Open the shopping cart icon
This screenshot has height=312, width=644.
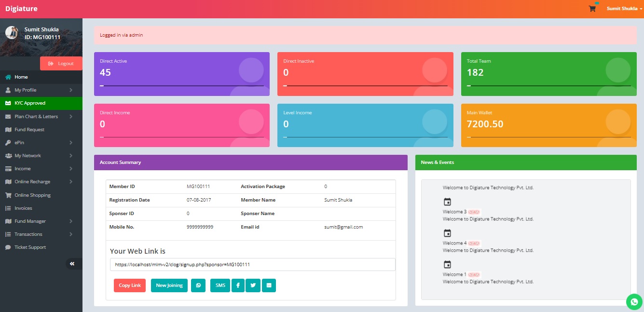pyautogui.click(x=592, y=9)
